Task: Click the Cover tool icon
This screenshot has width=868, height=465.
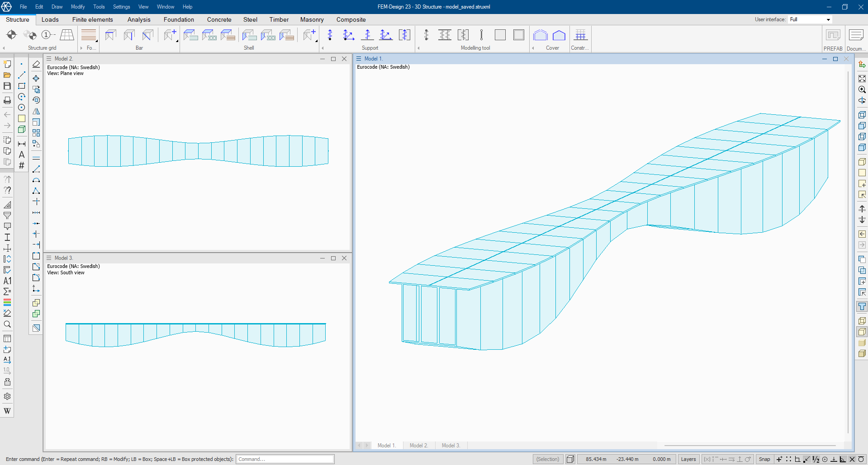Action: tap(540, 35)
